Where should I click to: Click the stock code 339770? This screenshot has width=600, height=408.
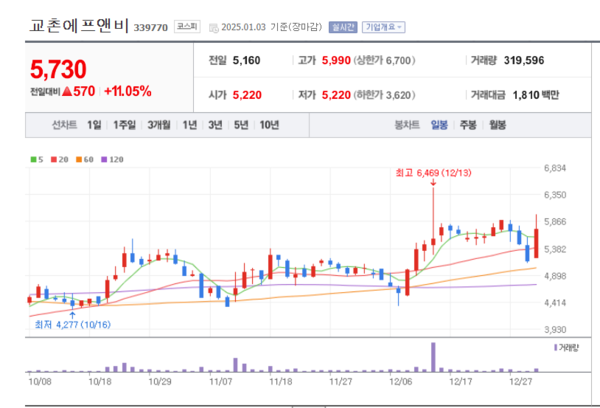pyautogui.click(x=151, y=28)
